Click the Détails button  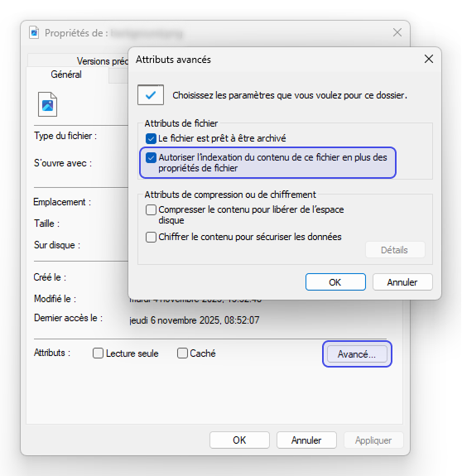[395, 250]
